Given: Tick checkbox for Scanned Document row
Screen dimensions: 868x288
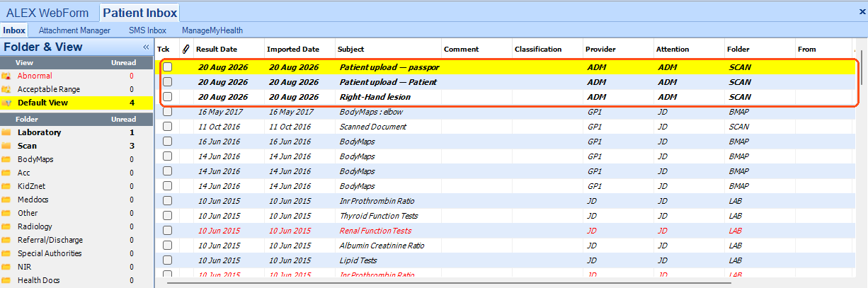Looking at the screenshot, I should 168,127.
